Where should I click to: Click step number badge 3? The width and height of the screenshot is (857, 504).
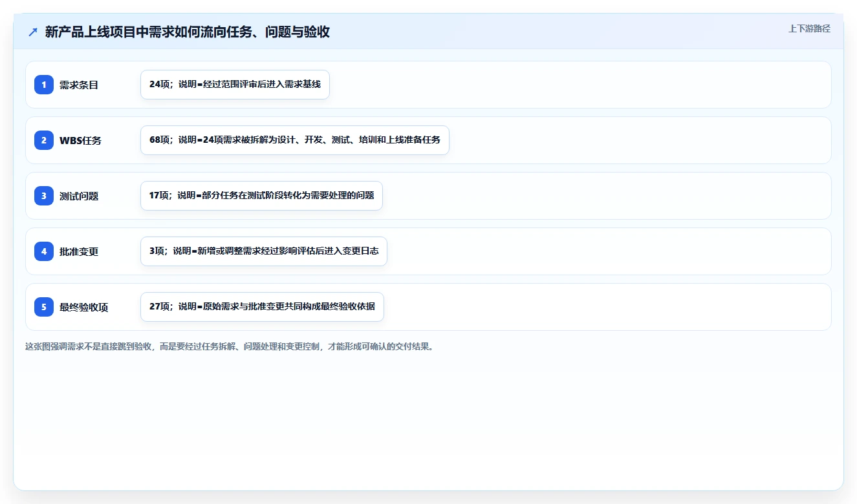(x=44, y=196)
